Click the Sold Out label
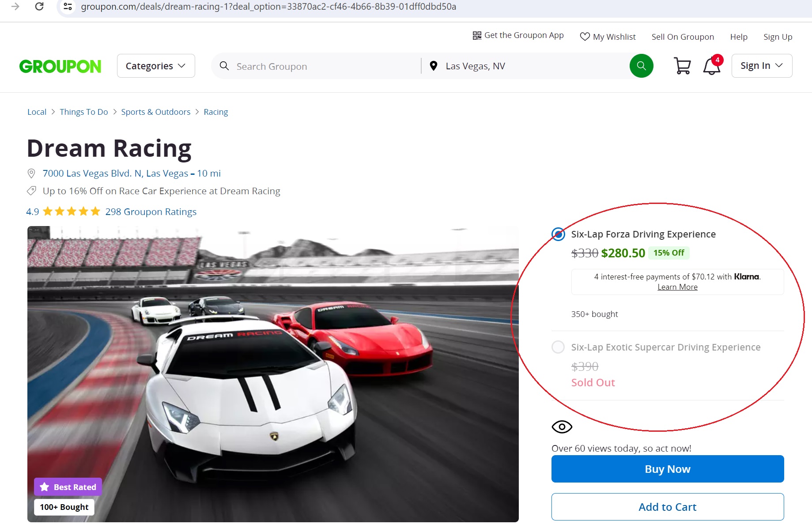Image resolution: width=812 pixels, height=528 pixels. pos(593,382)
